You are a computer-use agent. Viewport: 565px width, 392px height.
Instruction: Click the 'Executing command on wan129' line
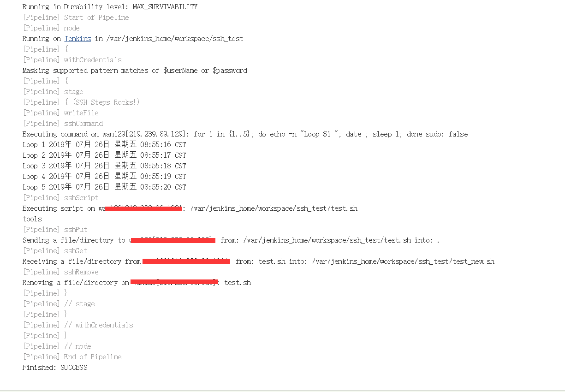pos(245,134)
